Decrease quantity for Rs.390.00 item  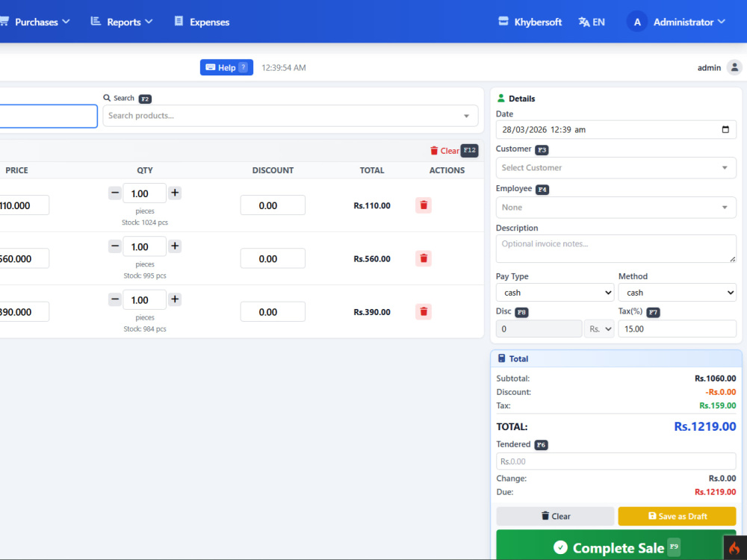tap(115, 299)
